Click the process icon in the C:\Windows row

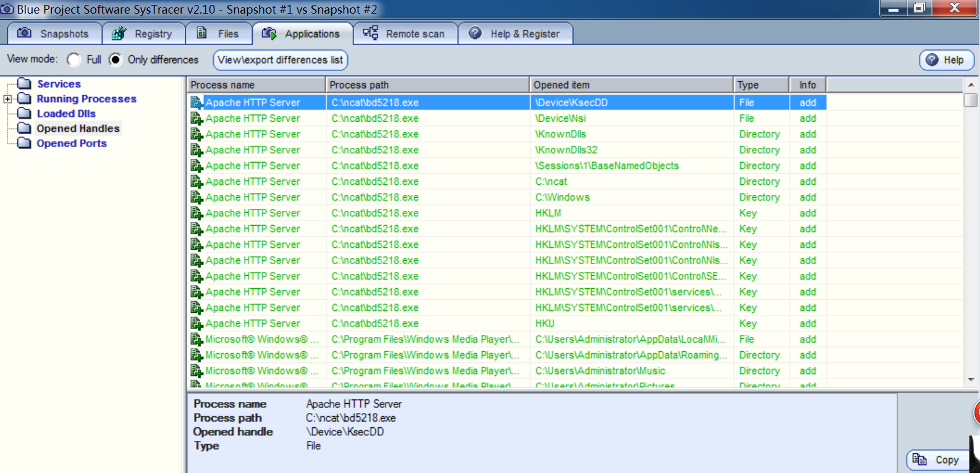tap(197, 197)
